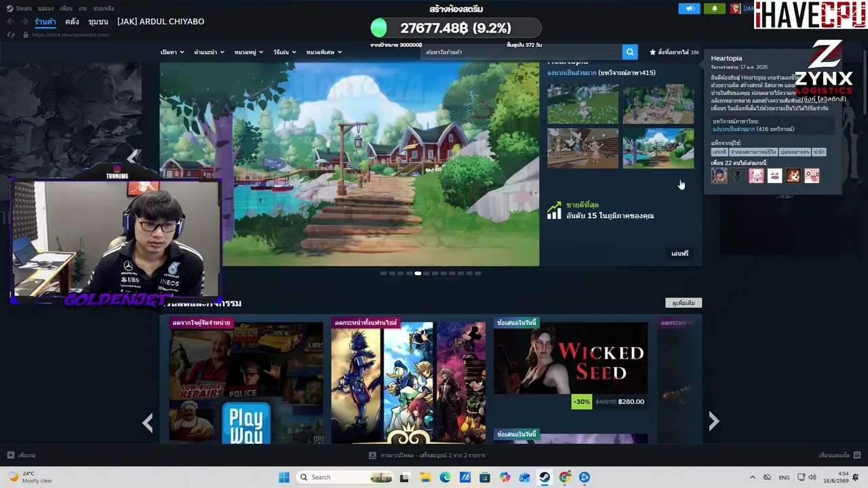The height and width of the screenshot is (488, 868).
Task: Click the pink tongue-face friend avatar
Action: point(812,176)
